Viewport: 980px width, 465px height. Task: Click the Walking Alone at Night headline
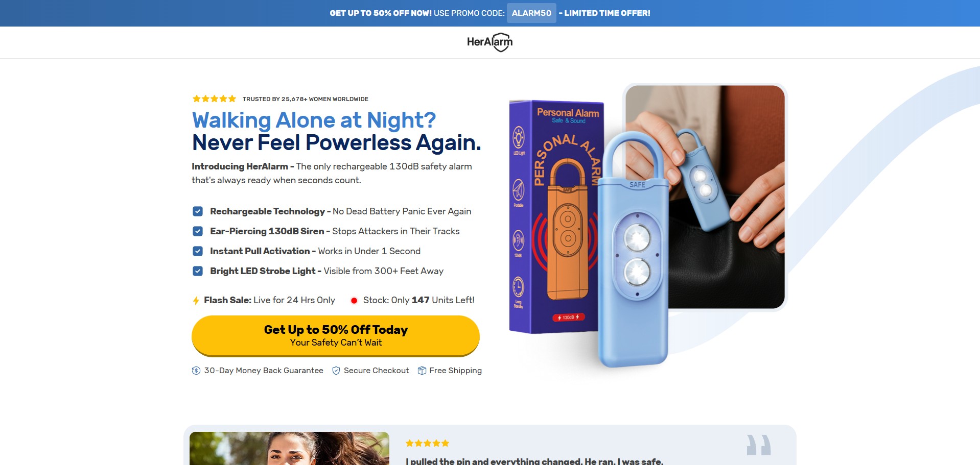[x=314, y=120]
